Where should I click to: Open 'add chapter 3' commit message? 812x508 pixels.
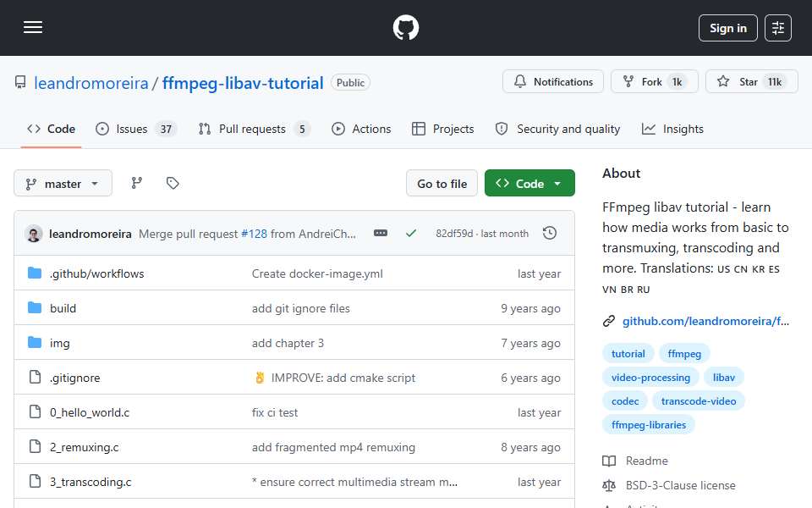pyautogui.click(x=288, y=343)
